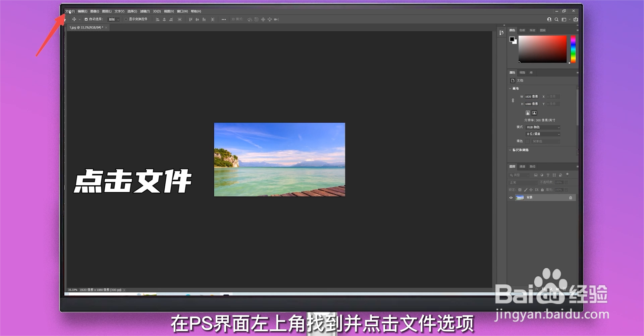This screenshot has height=336, width=644.
Task: Open the 窗口(W) menu
Action: coord(182,11)
